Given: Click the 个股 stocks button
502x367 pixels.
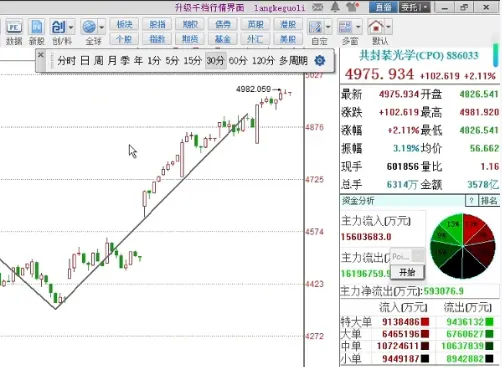Looking at the screenshot, I should tap(124, 39).
